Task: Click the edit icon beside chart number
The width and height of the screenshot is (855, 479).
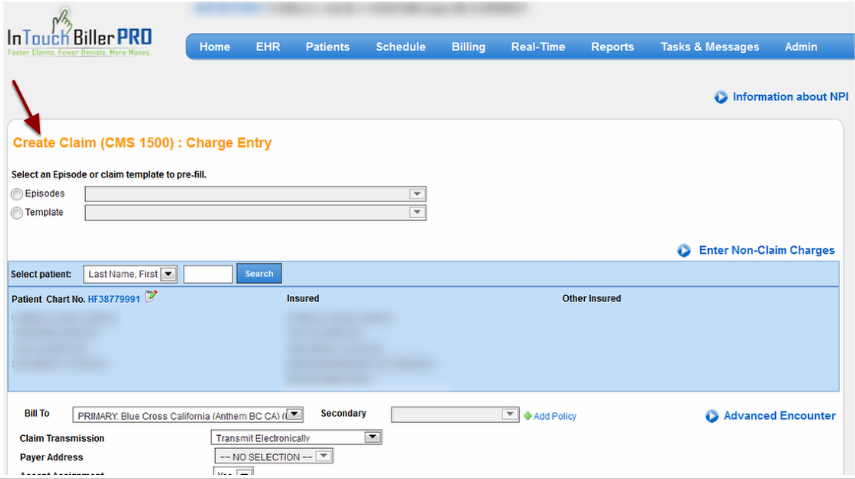Action: (x=151, y=297)
